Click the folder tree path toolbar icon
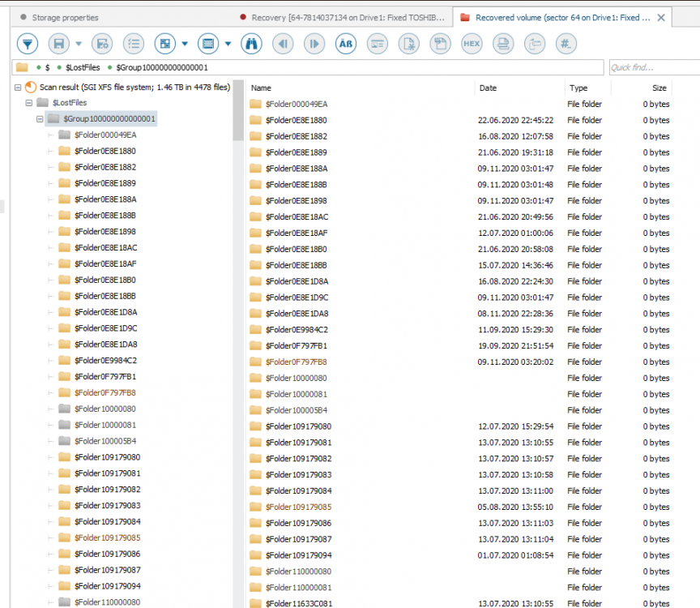This screenshot has height=608, width=700. (x=535, y=44)
